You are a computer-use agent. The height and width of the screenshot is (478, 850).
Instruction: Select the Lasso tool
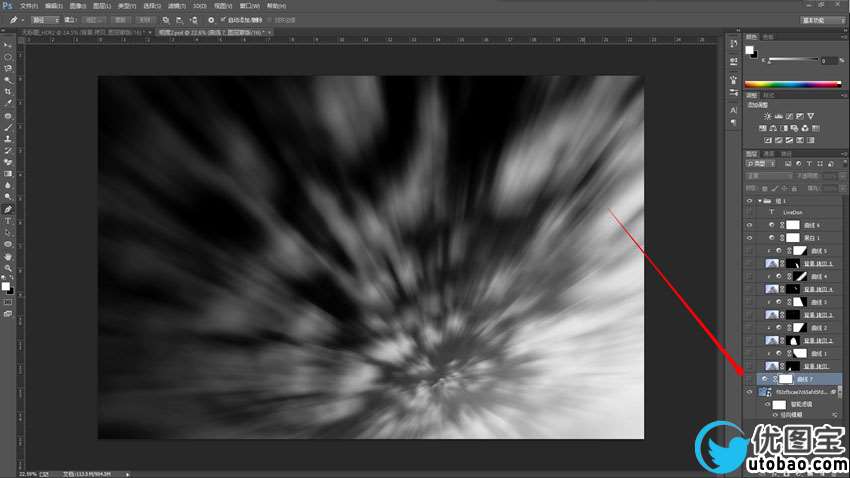click(8, 68)
